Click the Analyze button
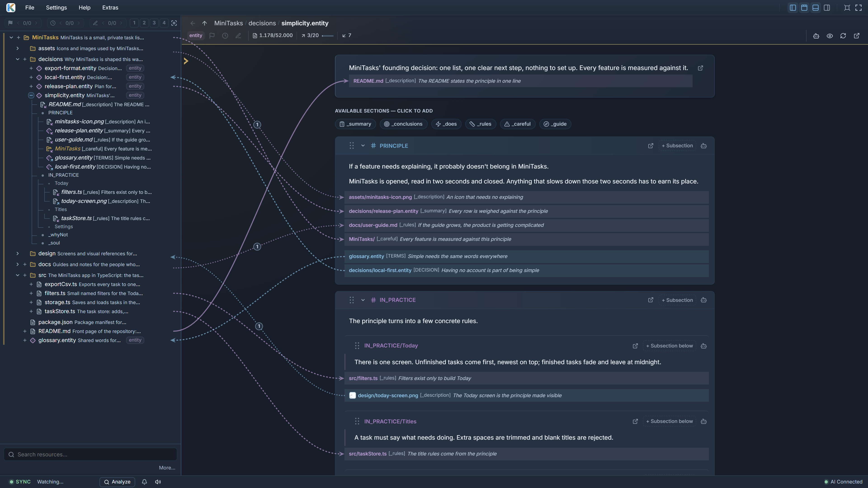This screenshot has width=868, height=488. click(x=117, y=482)
